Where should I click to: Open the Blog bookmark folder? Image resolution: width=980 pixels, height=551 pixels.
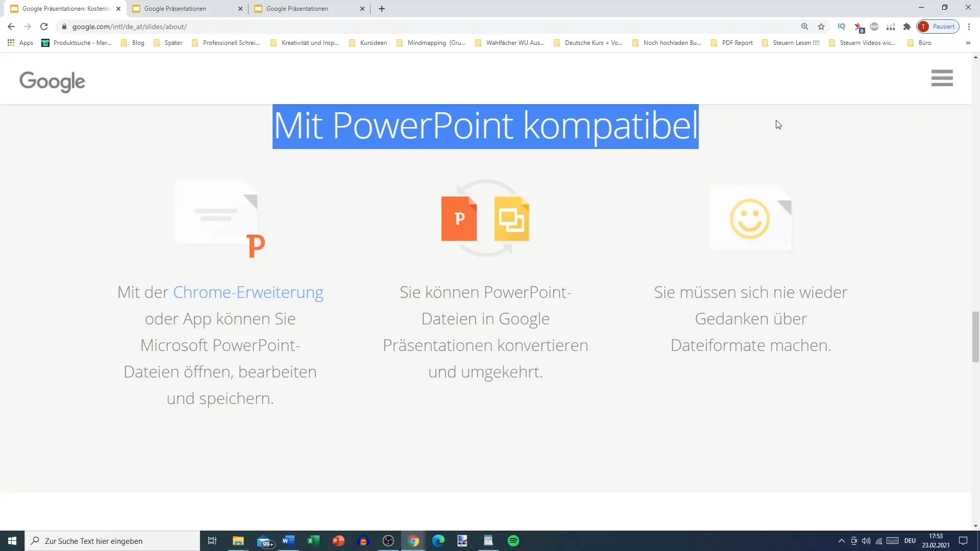(133, 43)
